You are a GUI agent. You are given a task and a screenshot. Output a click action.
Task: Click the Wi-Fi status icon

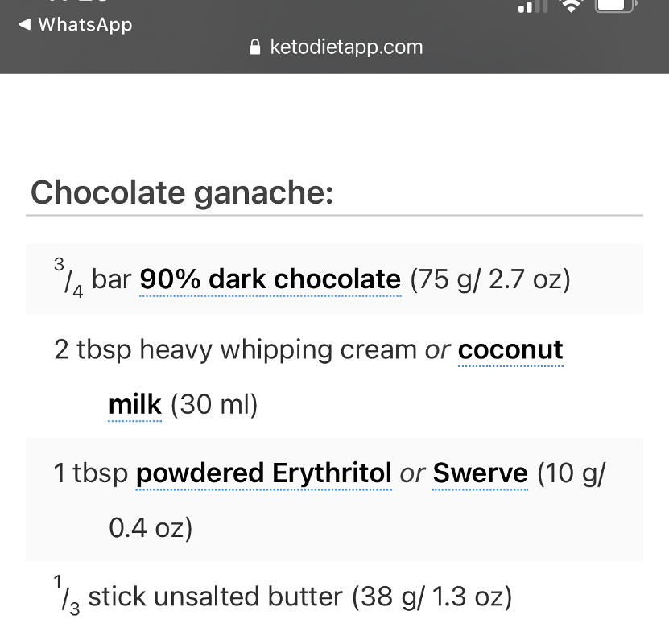[572, 6]
